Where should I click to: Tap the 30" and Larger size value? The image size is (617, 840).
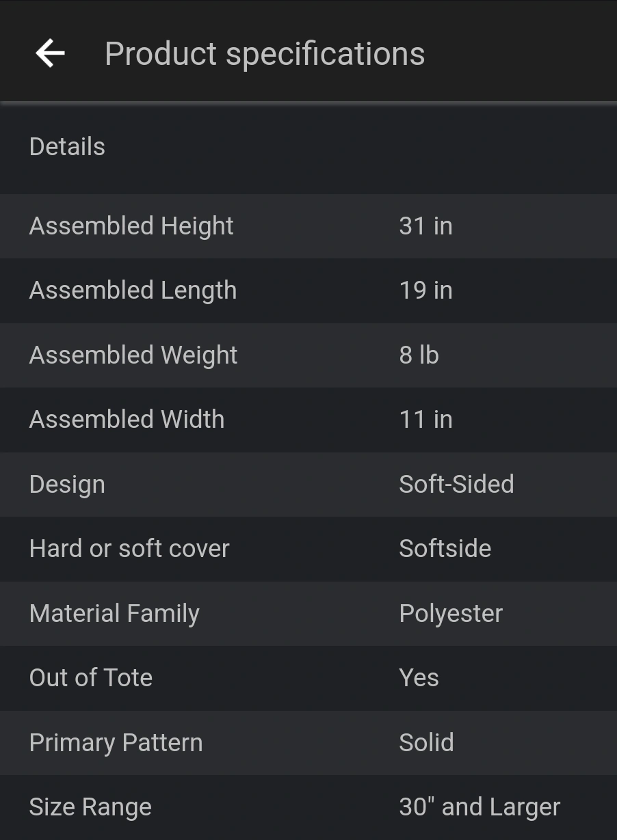click(480, 807)
